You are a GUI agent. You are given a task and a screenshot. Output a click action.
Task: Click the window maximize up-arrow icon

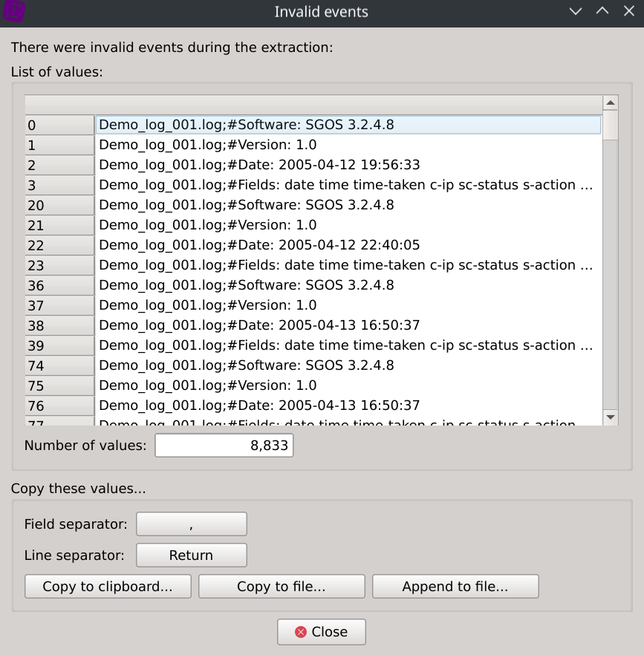[x=602, y=12]
